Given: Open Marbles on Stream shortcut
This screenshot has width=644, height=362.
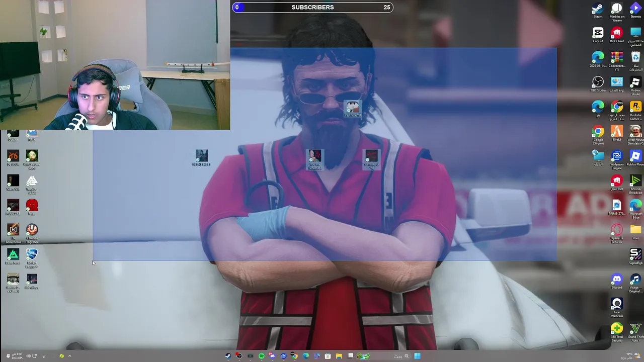Looking at the screenshot, I should pos(617,12).
